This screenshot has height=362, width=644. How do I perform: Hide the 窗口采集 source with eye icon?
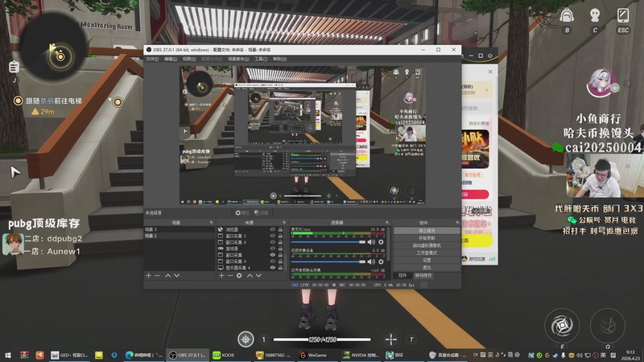pyautogui.click(x=272, y=255)
